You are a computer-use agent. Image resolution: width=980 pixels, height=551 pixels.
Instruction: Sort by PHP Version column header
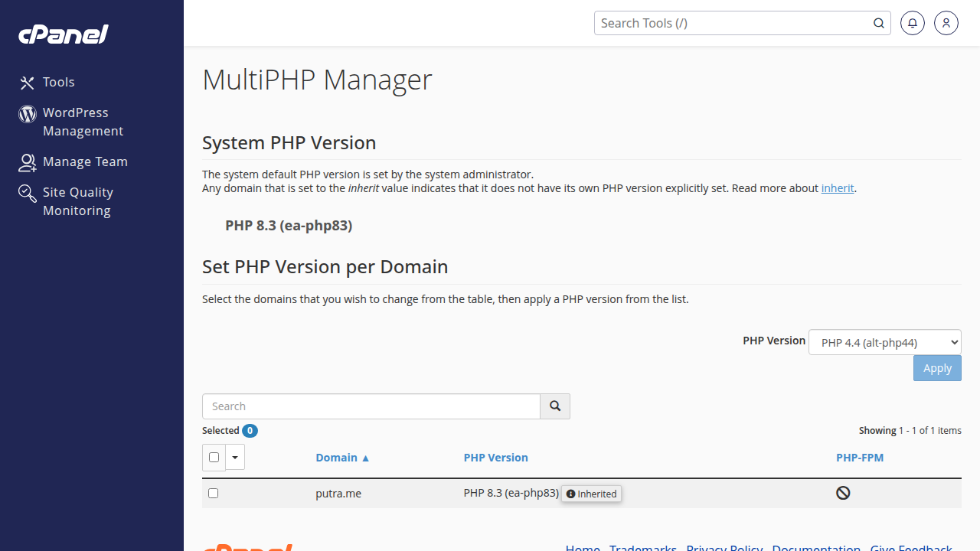[496, 458]
